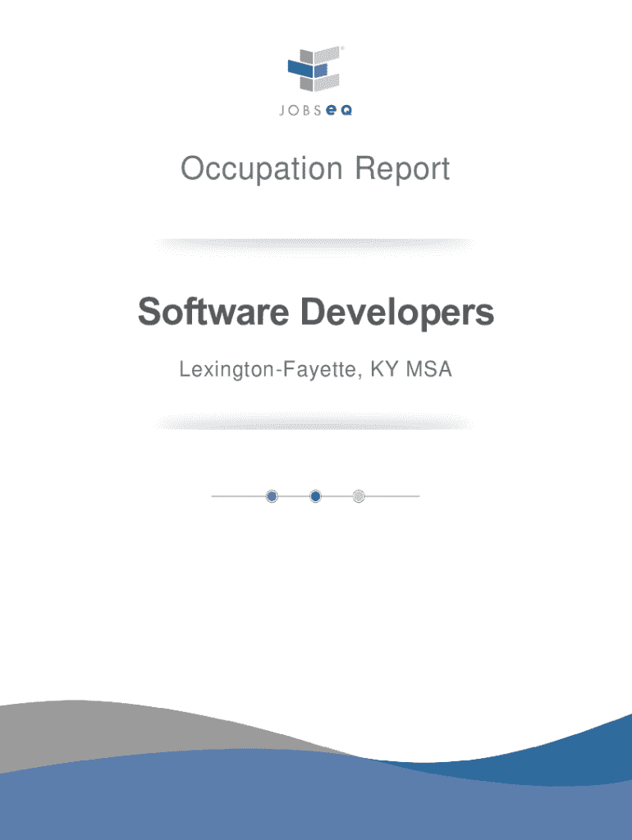This screenshot has height=840, width=632.
Task: Click "Lexington-Fayette" in the subtitle
Action: (x=269, y=370)
